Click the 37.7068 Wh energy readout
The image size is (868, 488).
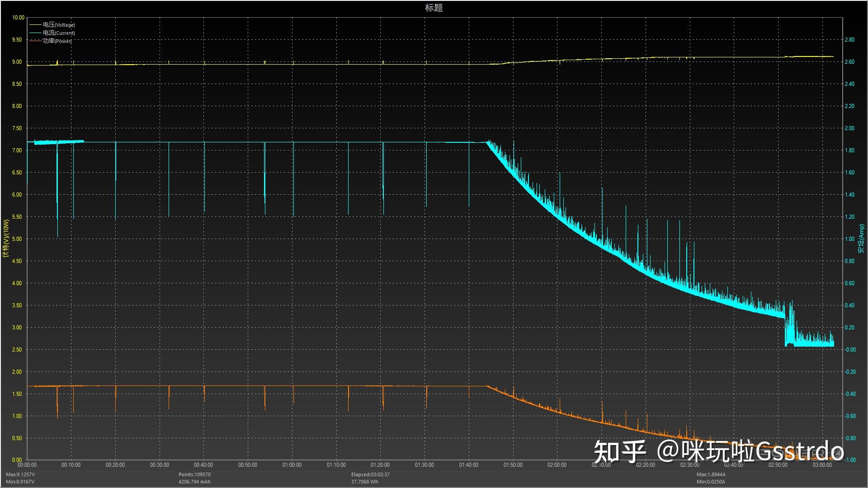(x=365, y=482)
